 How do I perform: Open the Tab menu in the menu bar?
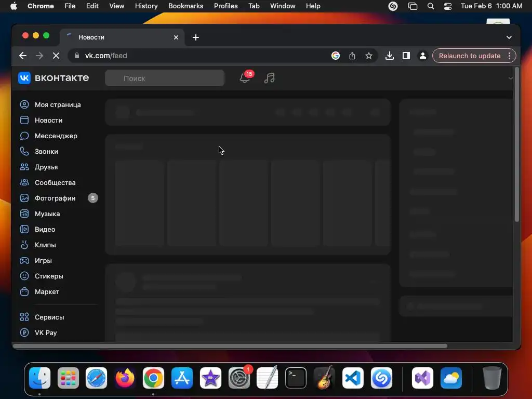click(254, 6)
